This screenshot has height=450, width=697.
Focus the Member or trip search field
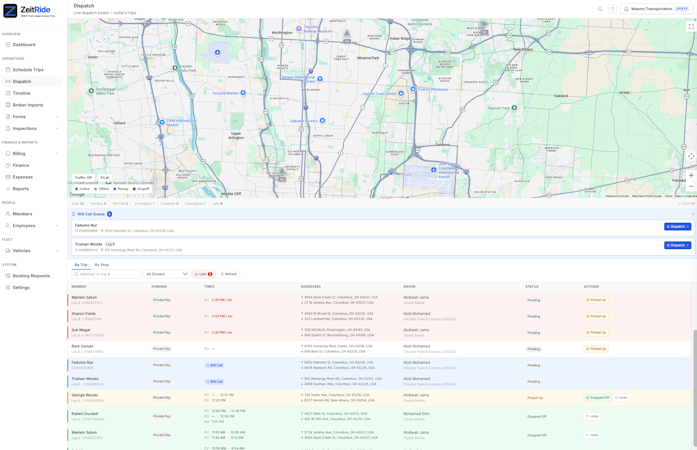pyautogui.click(x=106, y=274)
